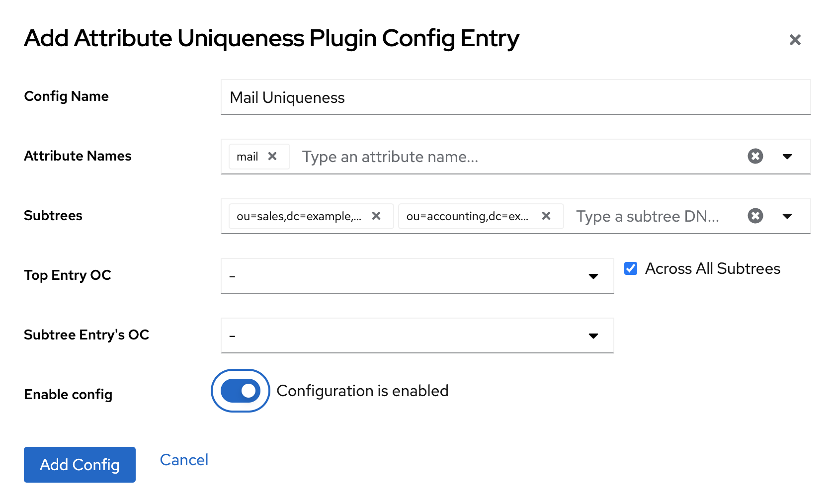The width and height of the screenshot is (832, 504).
Task: Open the Subtree Entry's OC dropdown
Action: pyautogui.click(x=417, y=336)
